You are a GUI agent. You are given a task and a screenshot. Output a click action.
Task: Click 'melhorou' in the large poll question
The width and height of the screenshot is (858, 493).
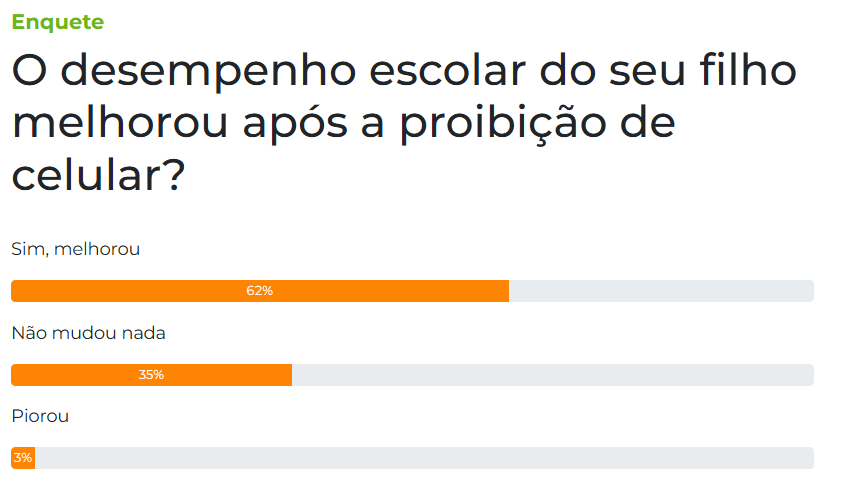coord(120,123)
